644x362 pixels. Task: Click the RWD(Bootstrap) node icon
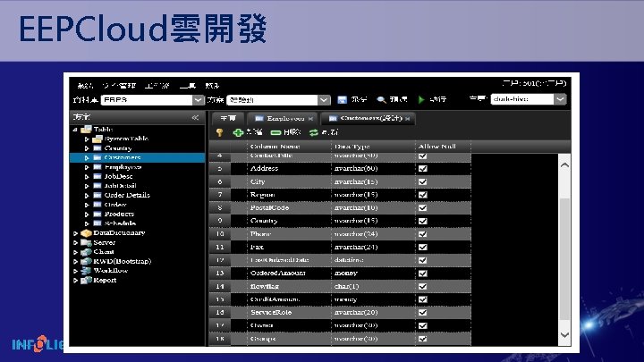(x=86, y=261)
